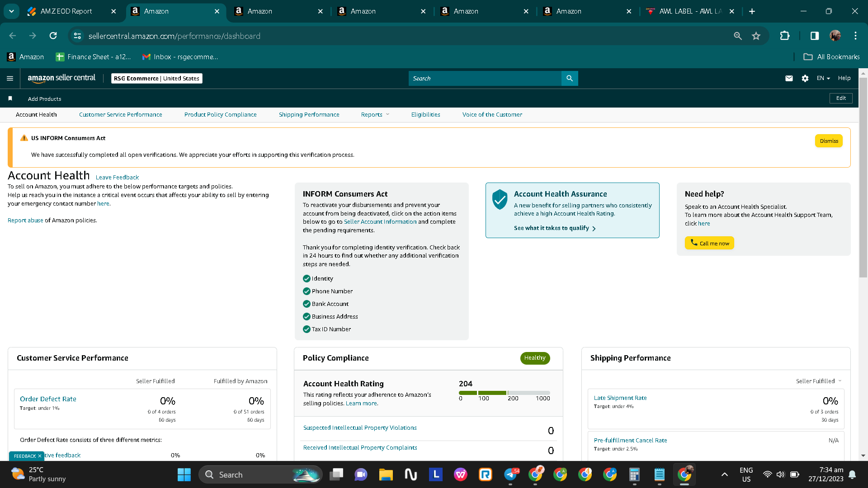The width and height of the screenshot is (868, 488).
Task: Click the Call me now phone button
Action: pos(709,243)
